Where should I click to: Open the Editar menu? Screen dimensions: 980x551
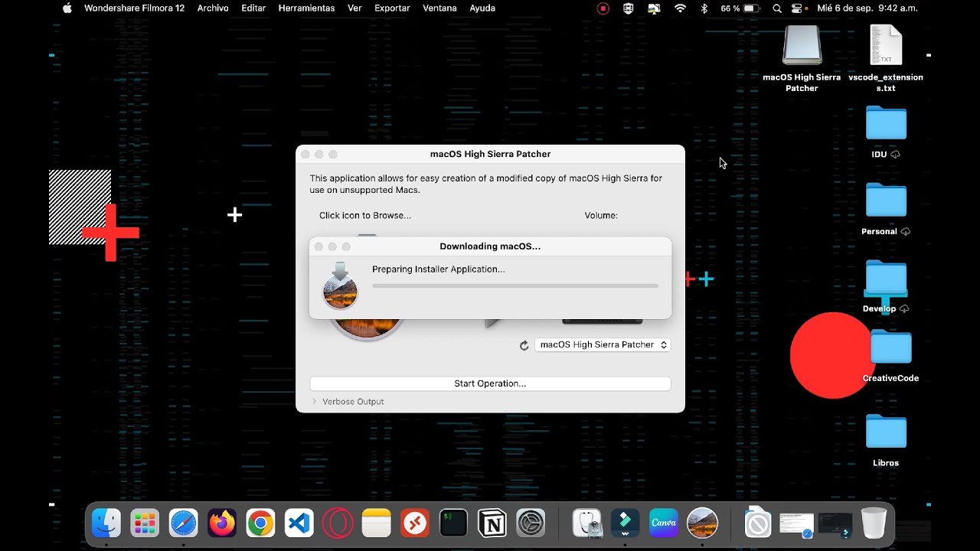click(x=253, y=8)
